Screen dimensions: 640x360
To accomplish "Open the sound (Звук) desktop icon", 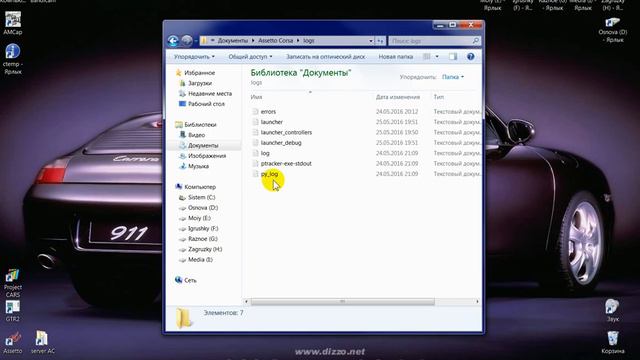I will point(612,310).
